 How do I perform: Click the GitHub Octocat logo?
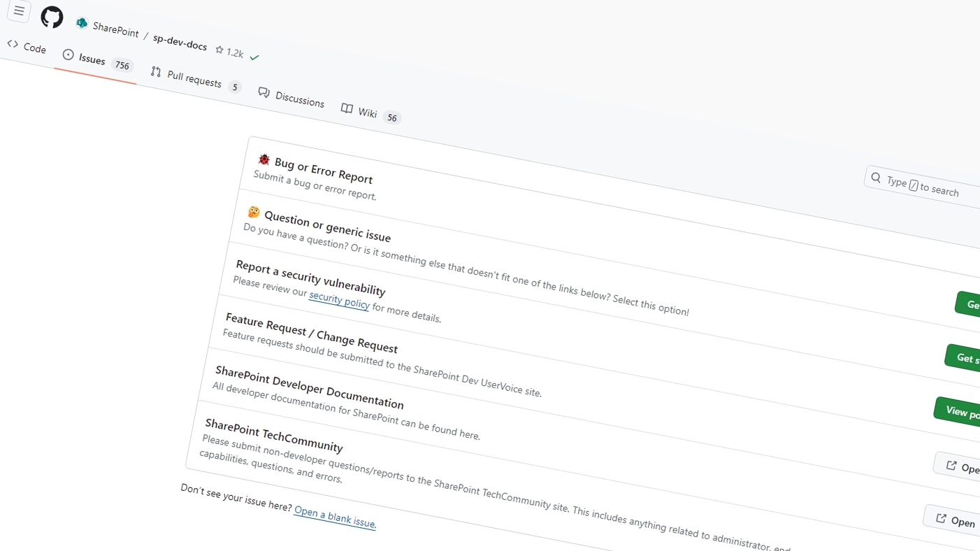click(52, 17)
